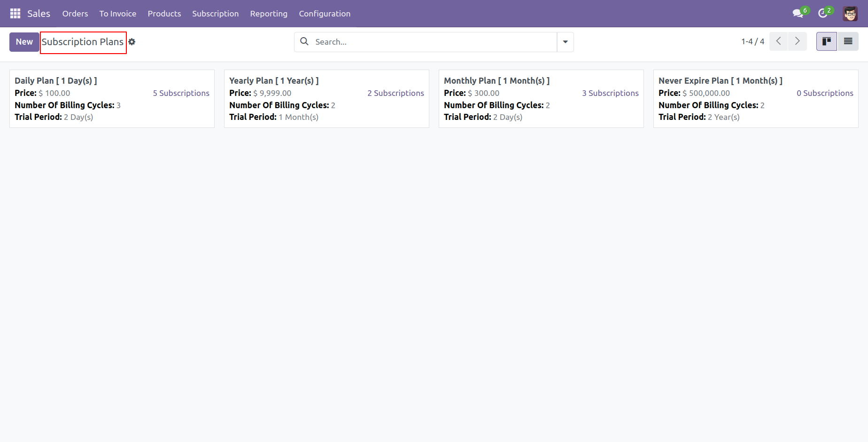Click the gear icon beside Subscription Plans

pyautogui.click(x=132, y=42)
